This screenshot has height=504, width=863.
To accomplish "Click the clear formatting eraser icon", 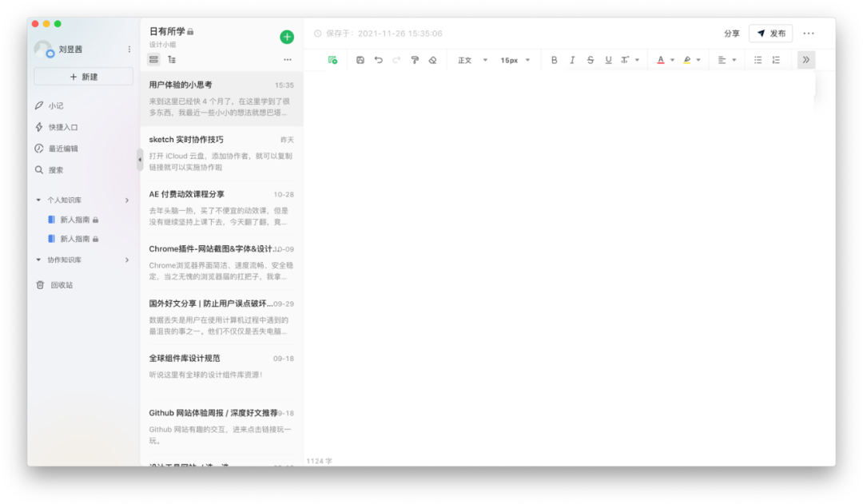I will (x=432, y=60).
